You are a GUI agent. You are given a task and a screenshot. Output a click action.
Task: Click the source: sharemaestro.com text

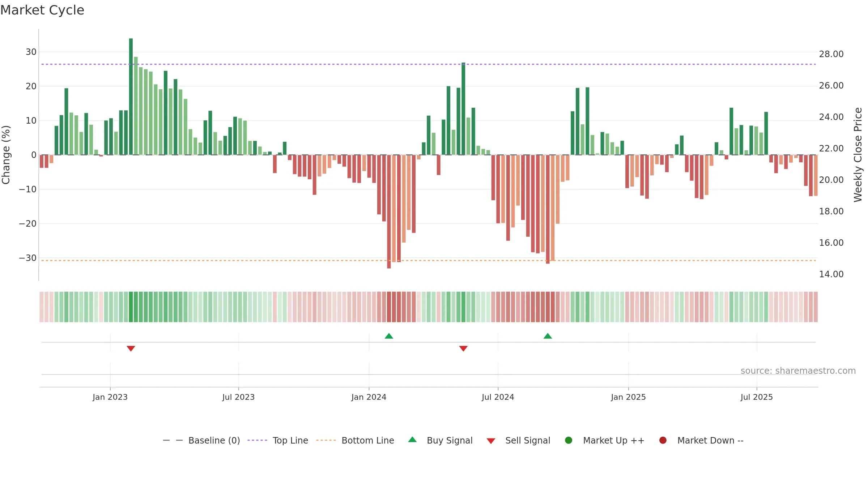point(798,371)
